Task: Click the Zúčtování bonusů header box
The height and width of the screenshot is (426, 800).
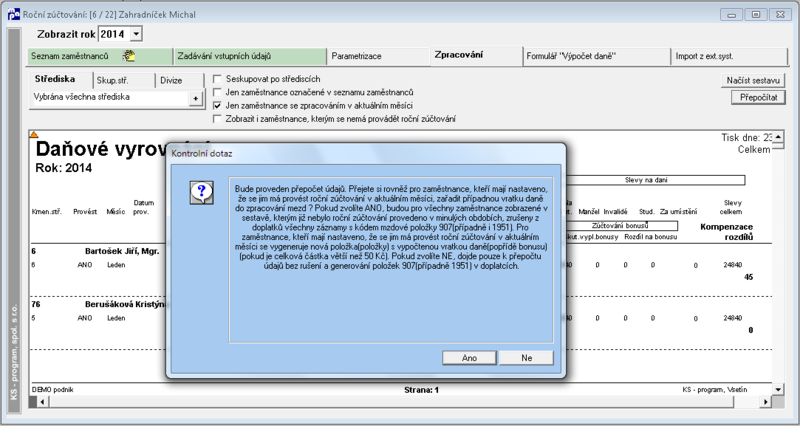Action: pyautogui.click(x=620, y=225)
